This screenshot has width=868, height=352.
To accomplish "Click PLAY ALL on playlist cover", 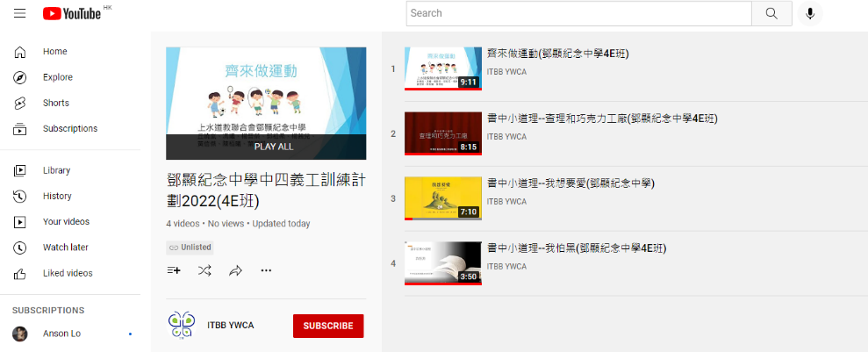I will [x=274, y=147].
